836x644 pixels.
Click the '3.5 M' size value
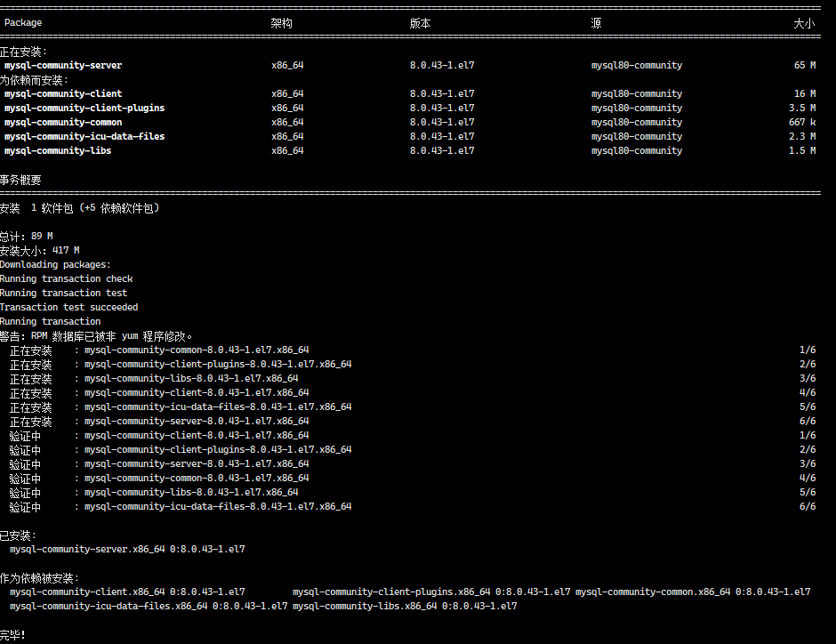click(x=802, y=108)
